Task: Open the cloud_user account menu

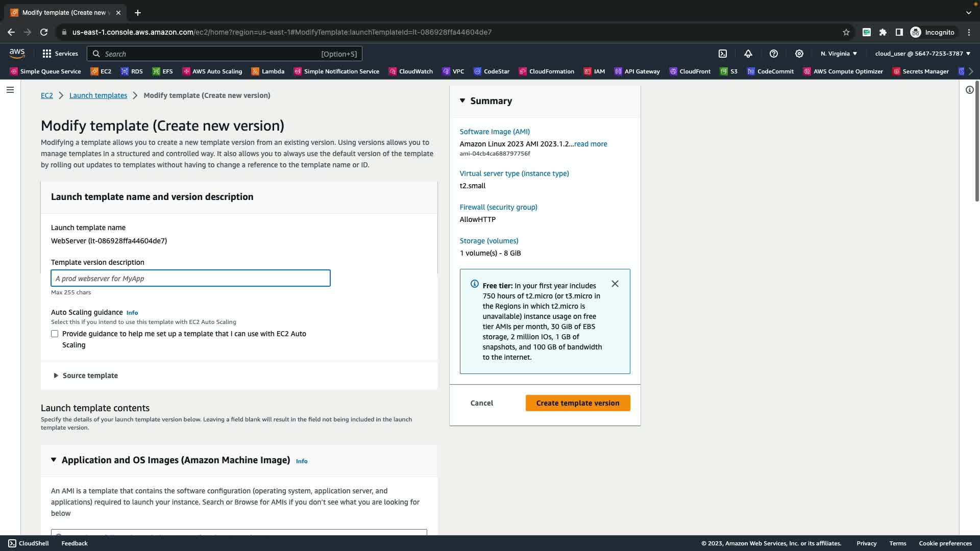Action: click(922, 54)
